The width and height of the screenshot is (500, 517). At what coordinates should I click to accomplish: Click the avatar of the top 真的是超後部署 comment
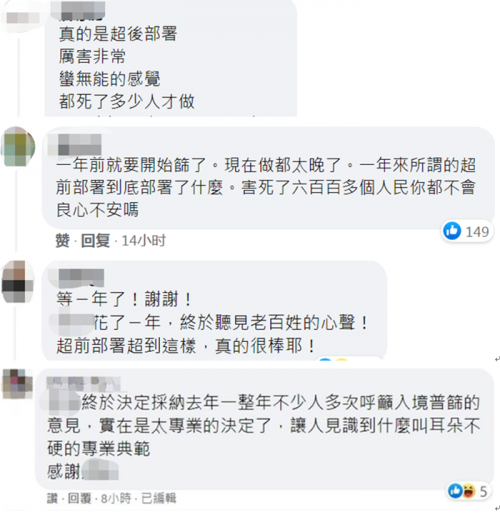pos(23,18)
